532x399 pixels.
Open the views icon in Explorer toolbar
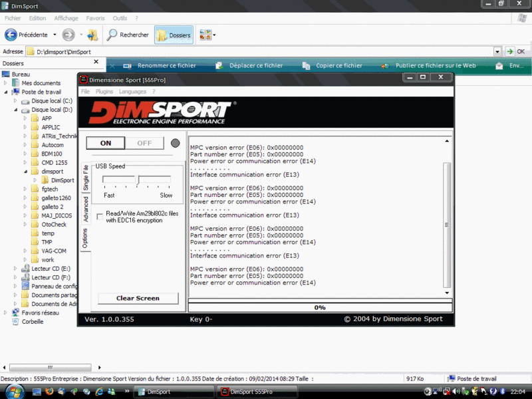pos(205,35)
